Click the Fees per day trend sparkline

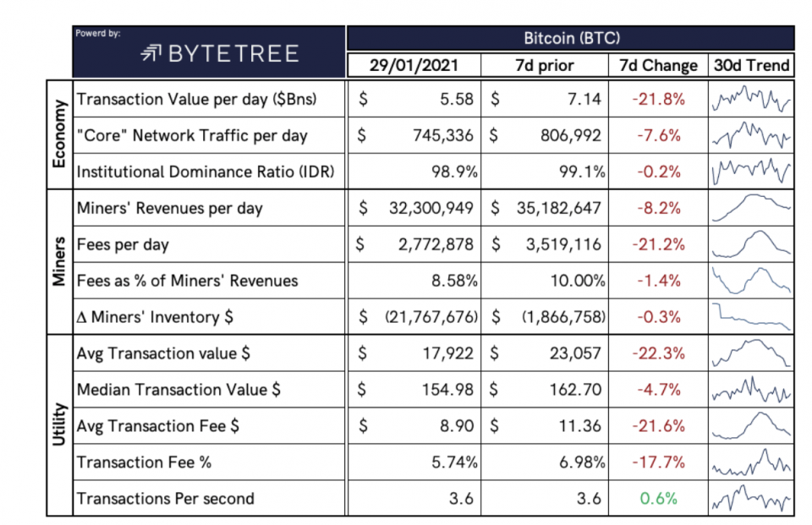coord(751,244)
